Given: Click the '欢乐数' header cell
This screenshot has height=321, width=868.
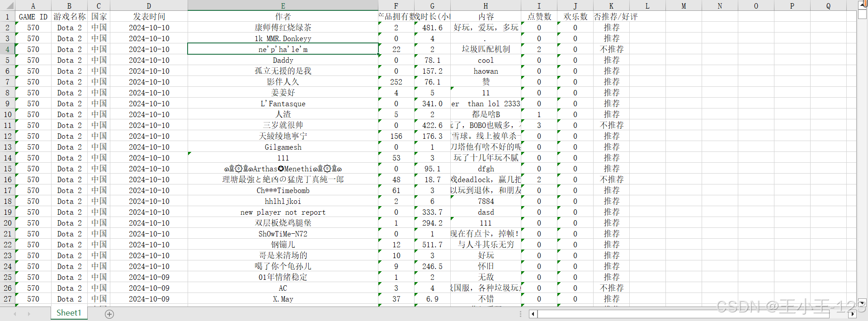Looking at the screenshot, I should [575, 17].
